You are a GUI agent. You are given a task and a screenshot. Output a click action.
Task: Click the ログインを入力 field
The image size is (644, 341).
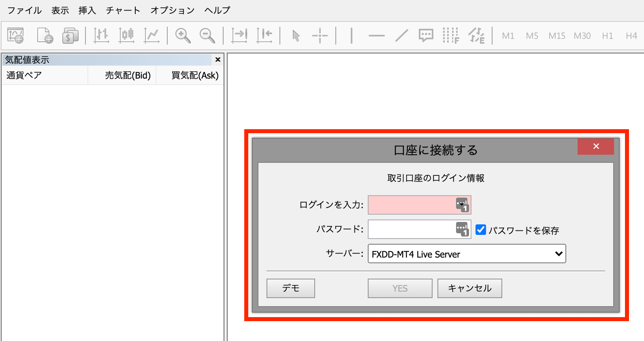coord(420,205)
